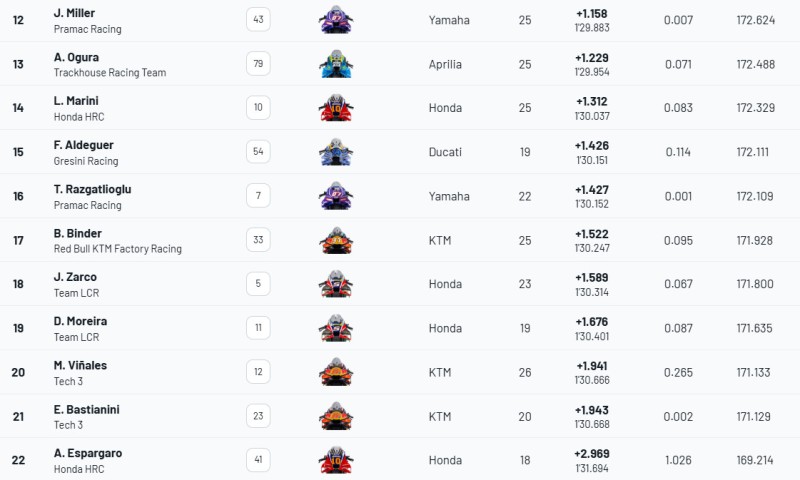The width and height of the screenshot is (800, 480).
Task: Click J. Miller's purple Pramac bike icon
Action: pos(336,20)
